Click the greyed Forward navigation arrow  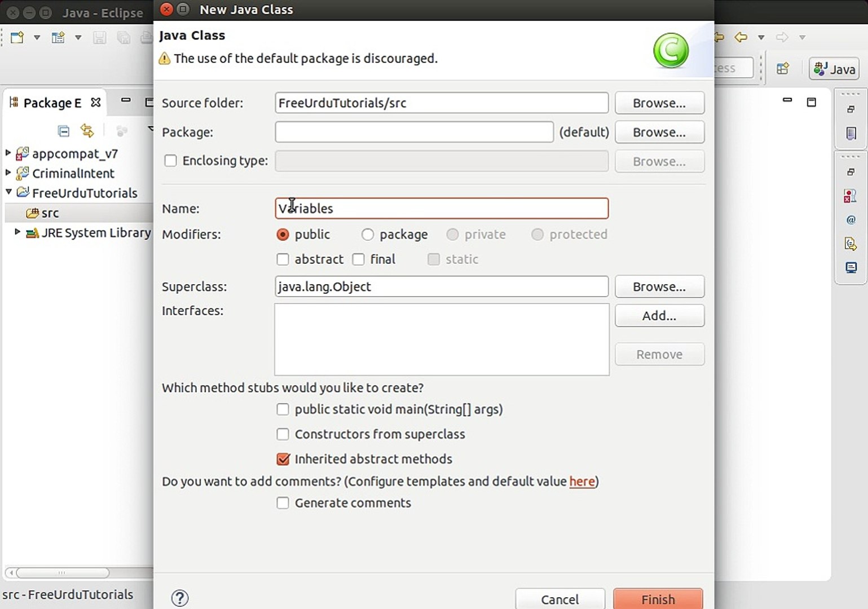point(782,37)
